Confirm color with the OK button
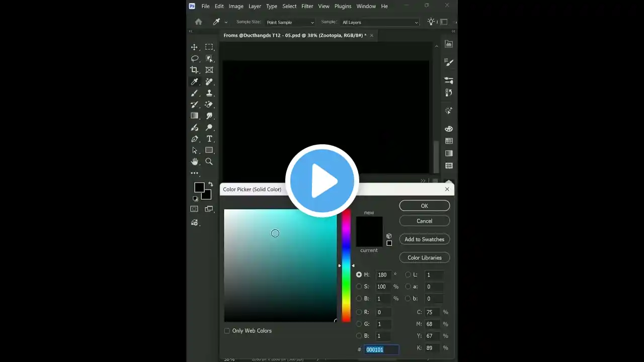This screenshot has height=362, width=644. click(x=425, y=206)
